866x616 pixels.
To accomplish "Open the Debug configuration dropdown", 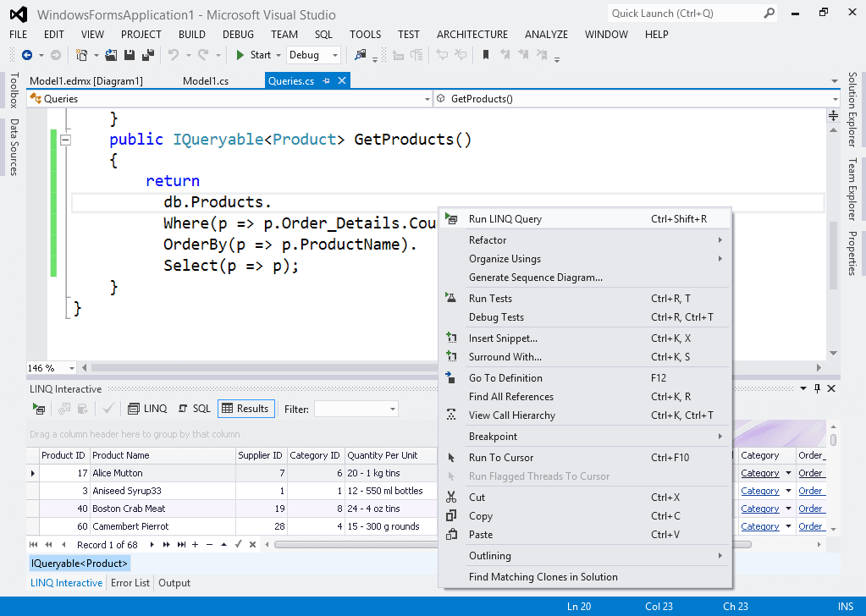I will pos(334,55).
